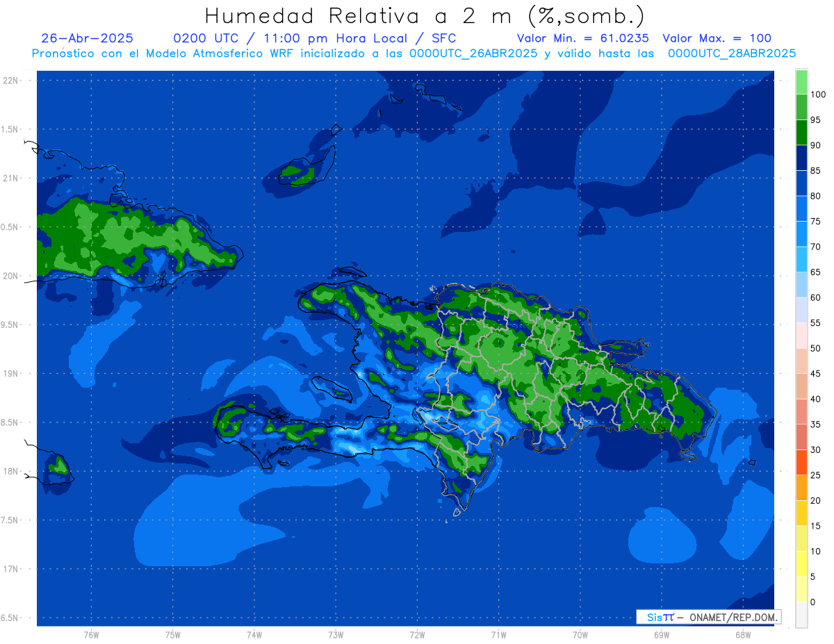Click the legend value 90
Screen dimensions: 834x644
815,146
